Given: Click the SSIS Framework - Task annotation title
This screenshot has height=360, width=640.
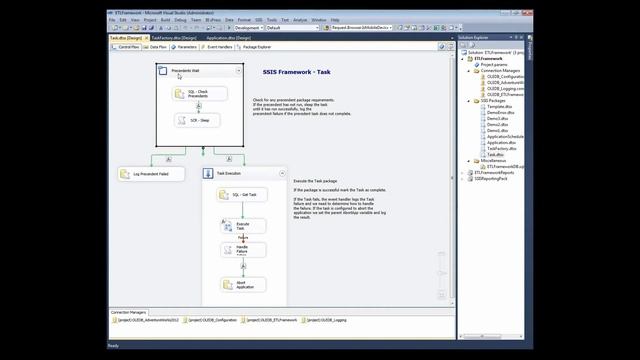Looking at the screenshot, I should point(297,72).
